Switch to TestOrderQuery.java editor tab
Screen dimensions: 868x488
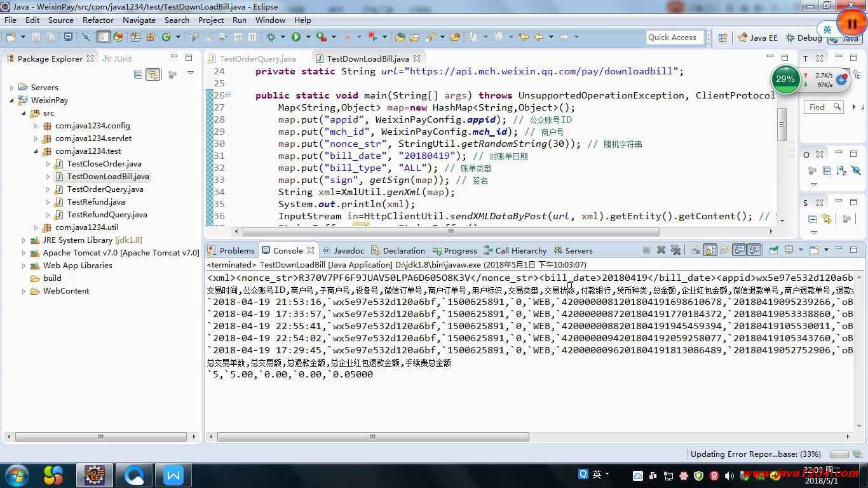tap(258, 58)
